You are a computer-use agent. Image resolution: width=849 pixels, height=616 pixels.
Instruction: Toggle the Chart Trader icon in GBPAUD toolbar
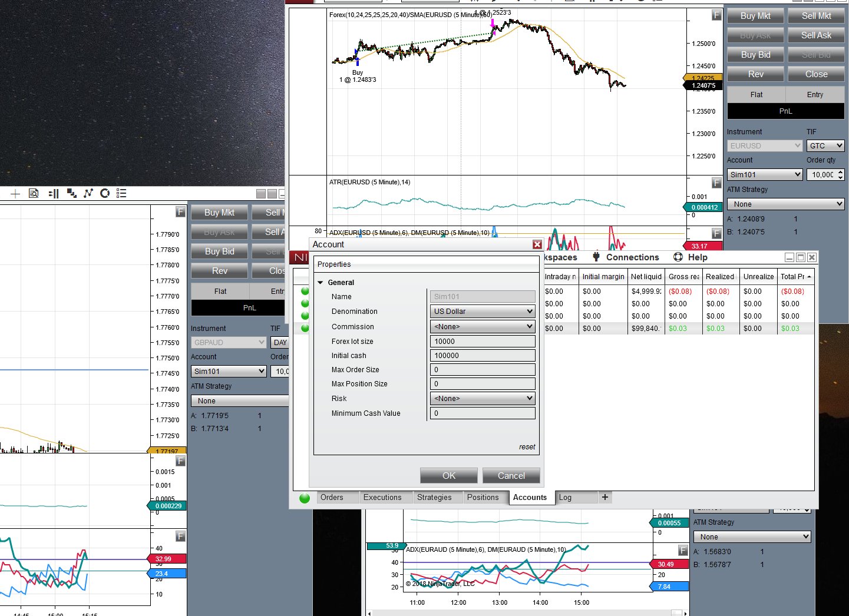tap(54, 194)
